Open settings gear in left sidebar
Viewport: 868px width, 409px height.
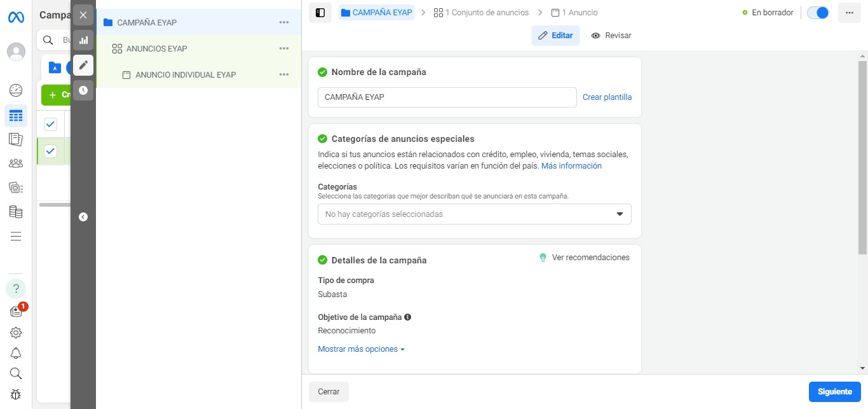click(x=16, y=332)
